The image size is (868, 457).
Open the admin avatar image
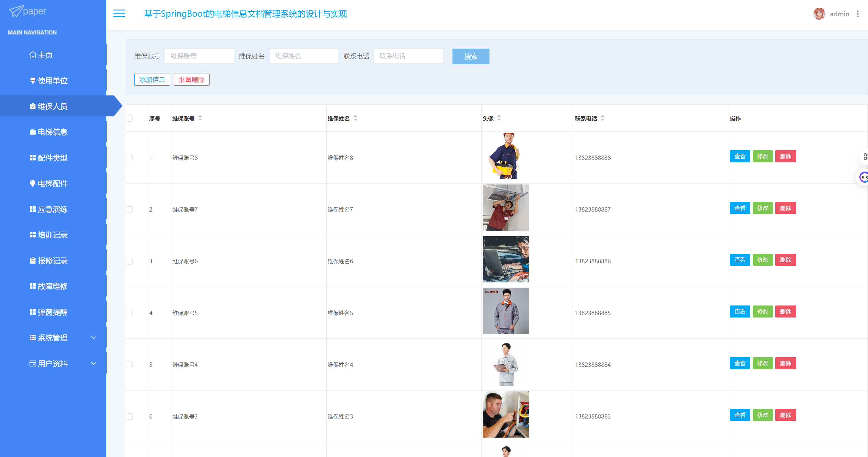point(819,14)
